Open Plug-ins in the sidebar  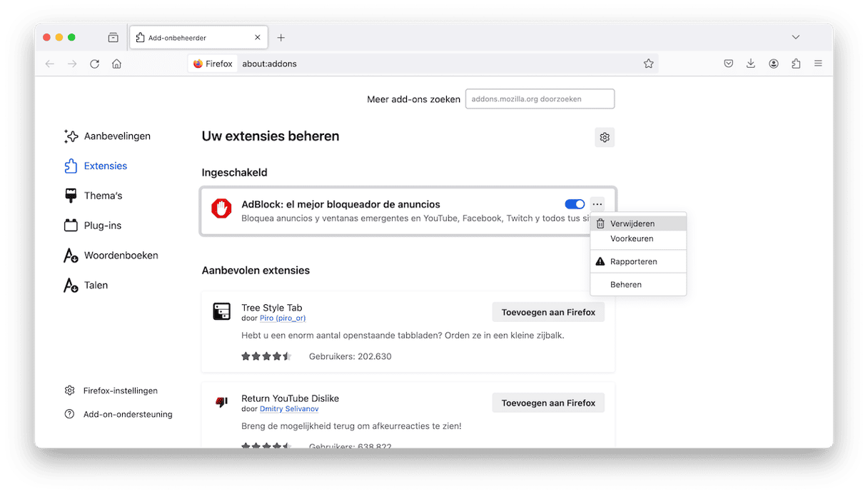(x=93, y=226)
